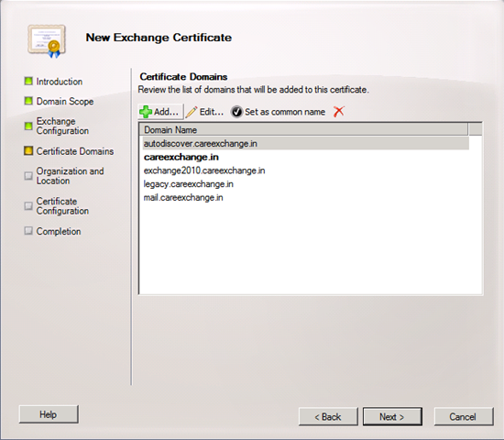Open Help for this wizard
Viewport: 504px width, 440px height.
[x=49, y=414]
